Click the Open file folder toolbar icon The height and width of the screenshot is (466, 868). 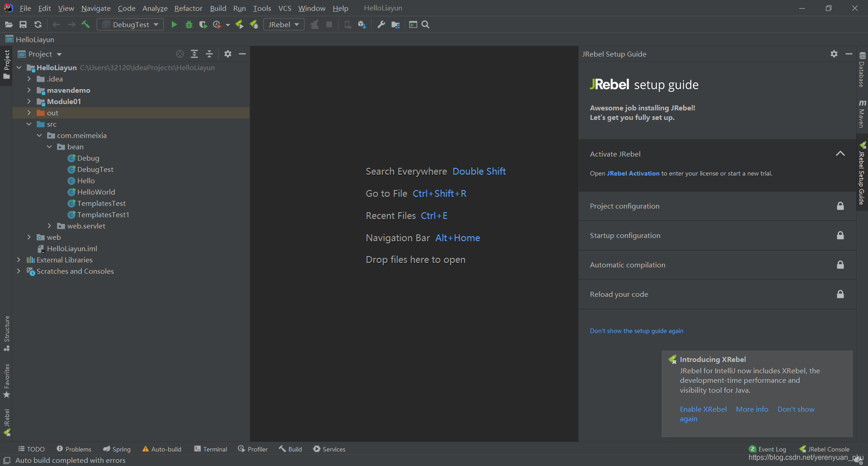coord(9,24)
